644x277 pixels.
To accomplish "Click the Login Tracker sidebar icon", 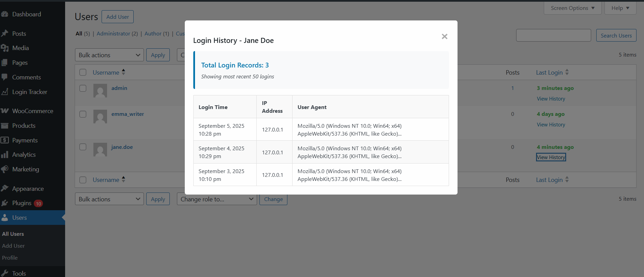I will 5,92.
